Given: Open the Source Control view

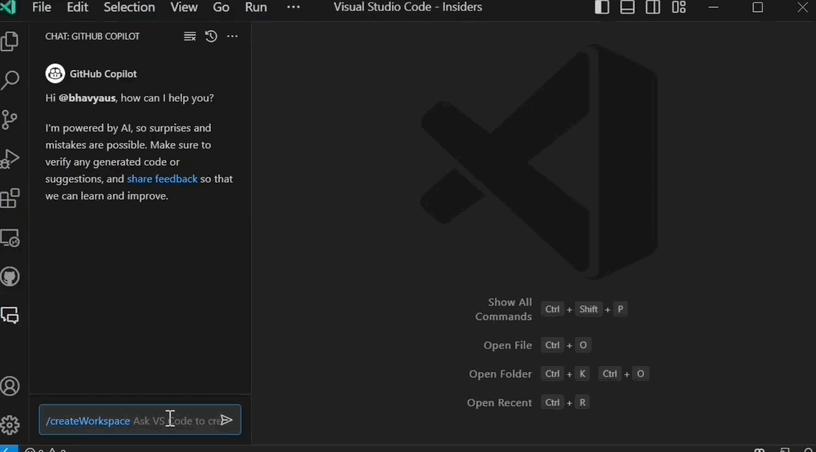Looking at the screenshot, I should point(10,120).
